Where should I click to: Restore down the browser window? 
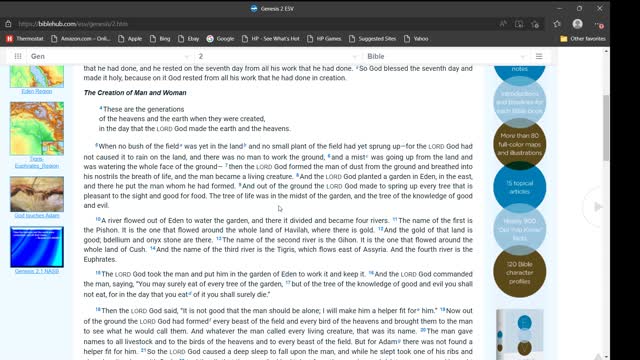point(579,9)
